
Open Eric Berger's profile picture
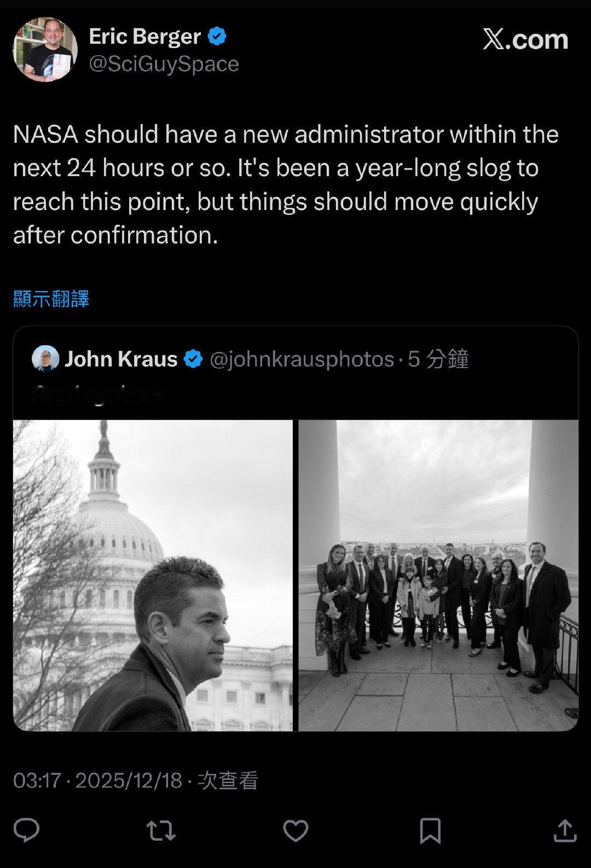[x=45, y=50]
